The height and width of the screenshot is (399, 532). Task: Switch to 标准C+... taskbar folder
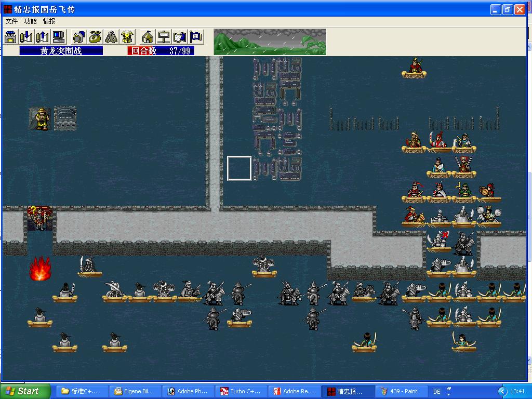(x=82, y=391)
